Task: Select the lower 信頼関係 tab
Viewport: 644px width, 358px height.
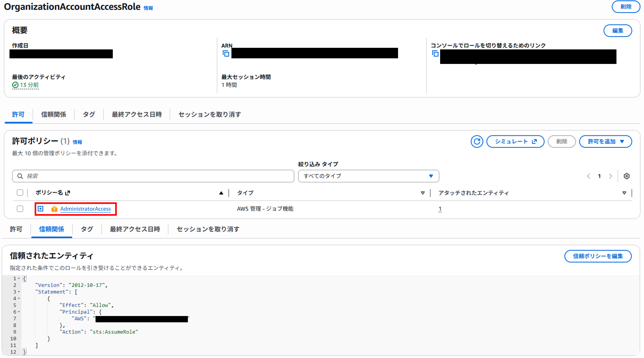Action: (52, 229)
